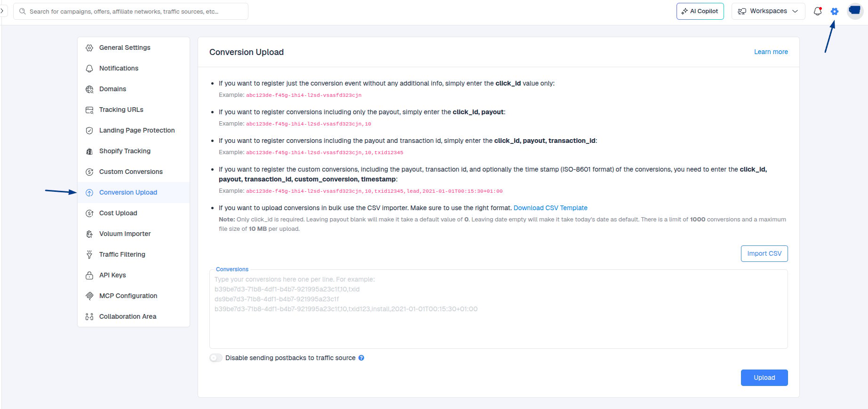Viewport: 868px width, 409px height.
Task: Click the example code with lead timestamp
Action: click(374, 191)
